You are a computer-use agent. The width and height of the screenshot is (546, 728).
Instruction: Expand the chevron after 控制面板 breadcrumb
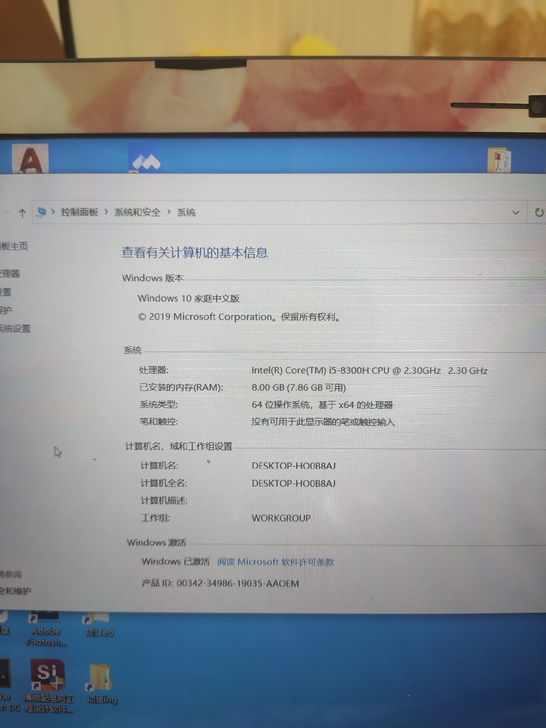106,212
